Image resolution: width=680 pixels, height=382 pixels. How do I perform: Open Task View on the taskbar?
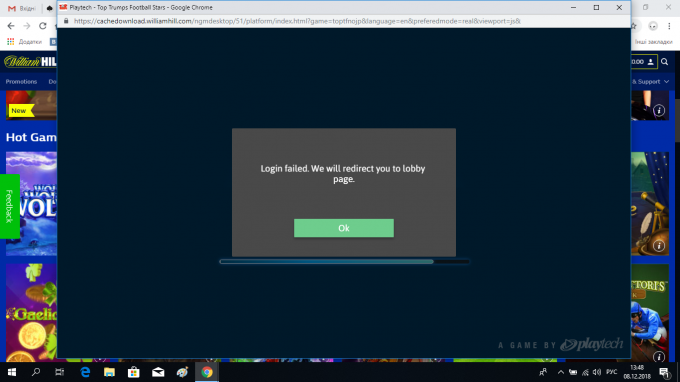click(x=59, y=372)
